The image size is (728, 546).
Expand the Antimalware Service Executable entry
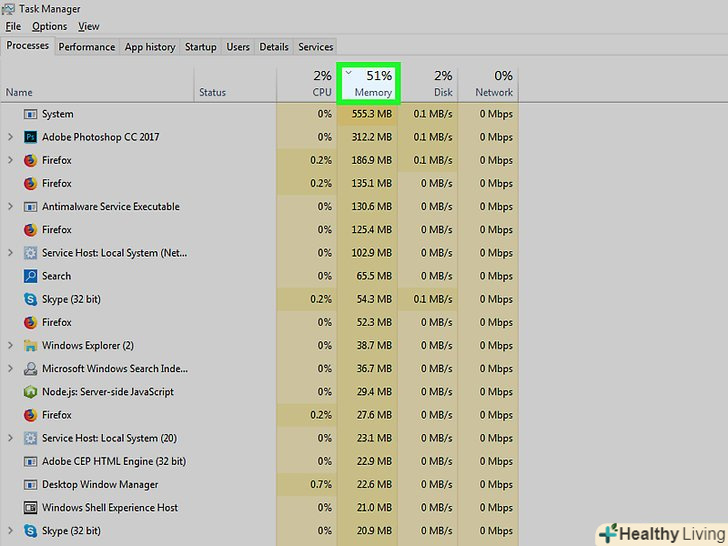pos(10,207)
